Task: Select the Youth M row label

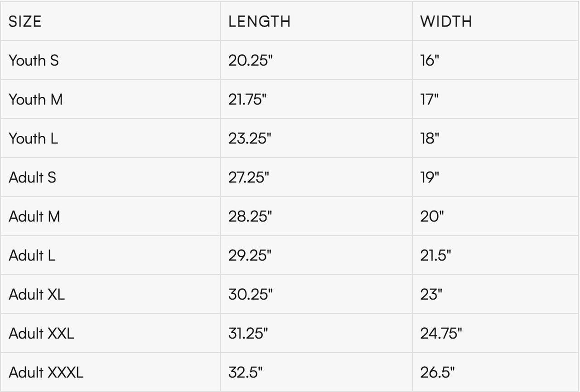Action: (x=35, y=99)
